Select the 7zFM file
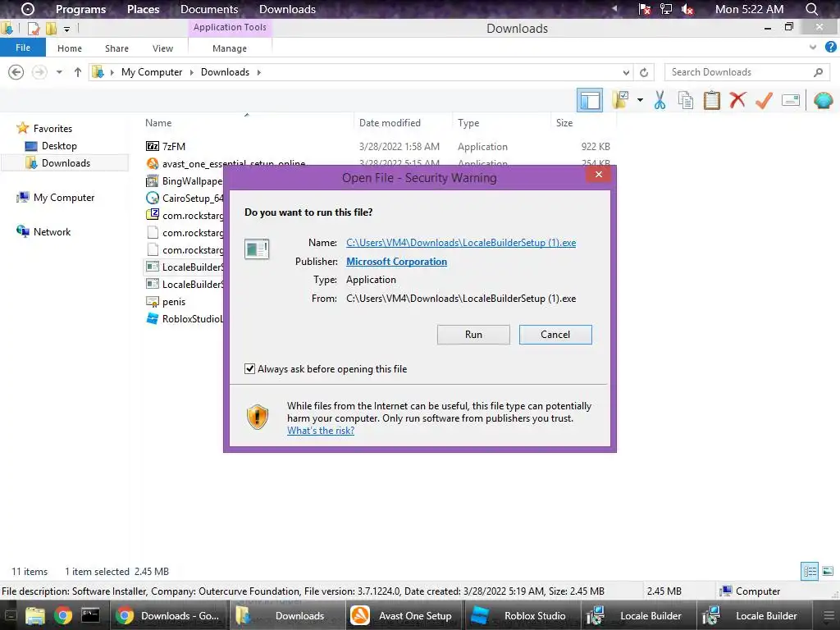This screenshot has width=840, height=630. click(x=174, y=146)
